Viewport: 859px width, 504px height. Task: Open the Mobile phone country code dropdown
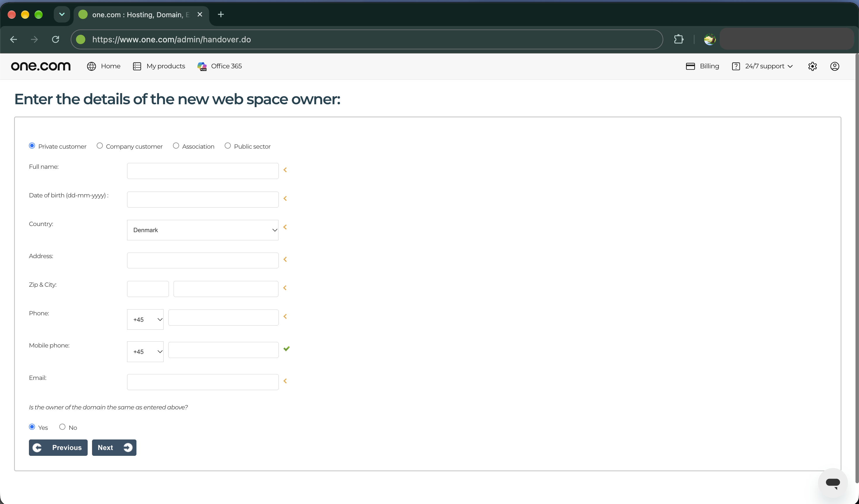tap(145, 352)
